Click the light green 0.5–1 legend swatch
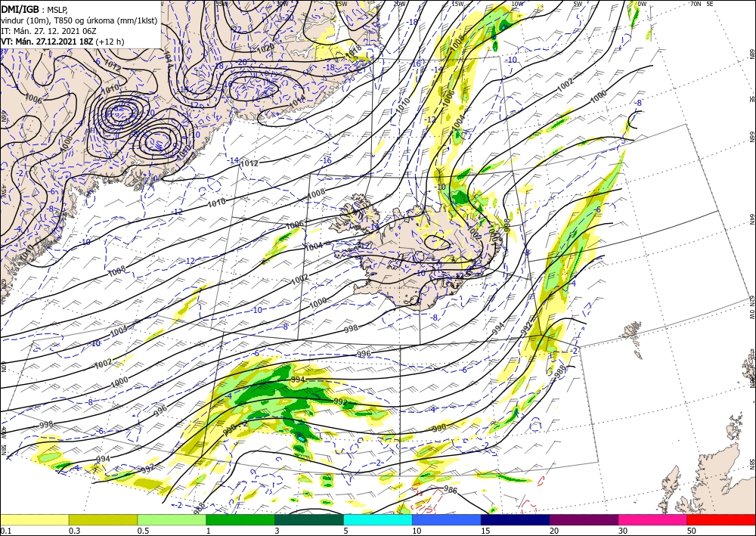756x536 pixels. pyautogui.click(x=172, y=519)
